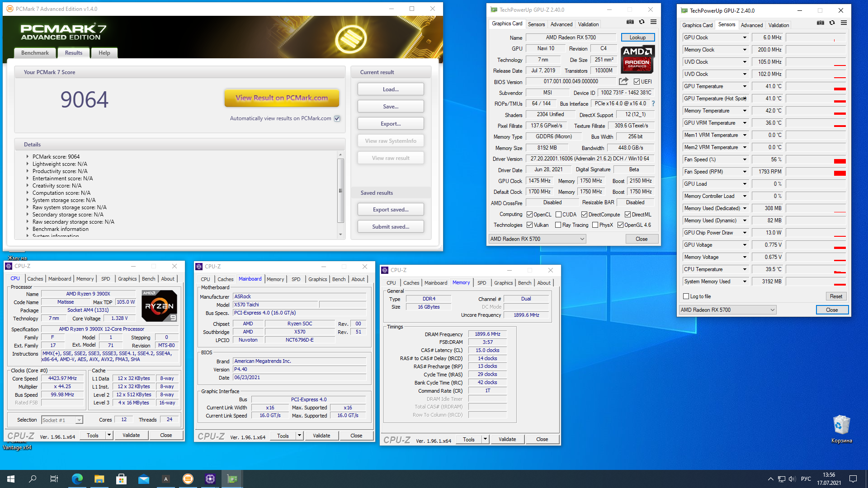
Task: Click the Load... button in PCMark 7
Action: 391,89
